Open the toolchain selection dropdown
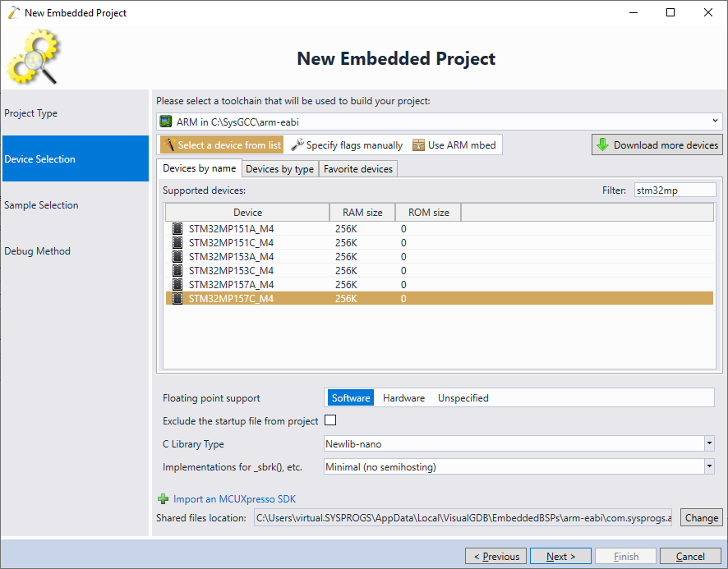Image resolution: width=728 pixels, height=569 pixels. (x=715, y=121)
